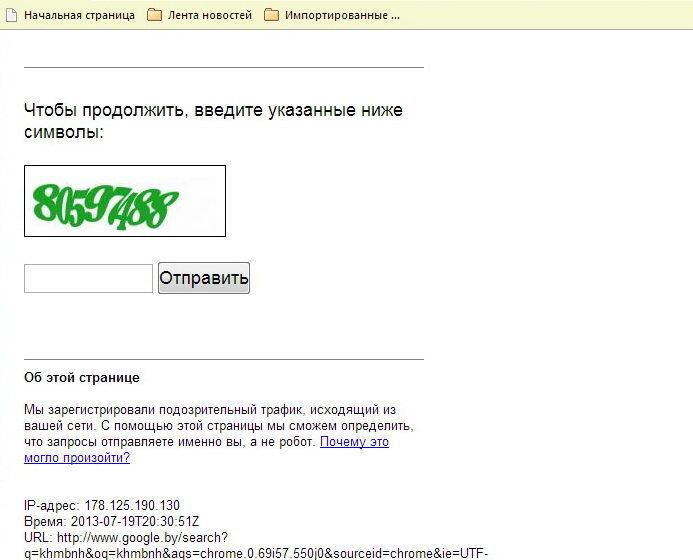This screenshot has width=693, height=560.
Task: Click the Лента новостей folder icon
Action: pos(154,15)
